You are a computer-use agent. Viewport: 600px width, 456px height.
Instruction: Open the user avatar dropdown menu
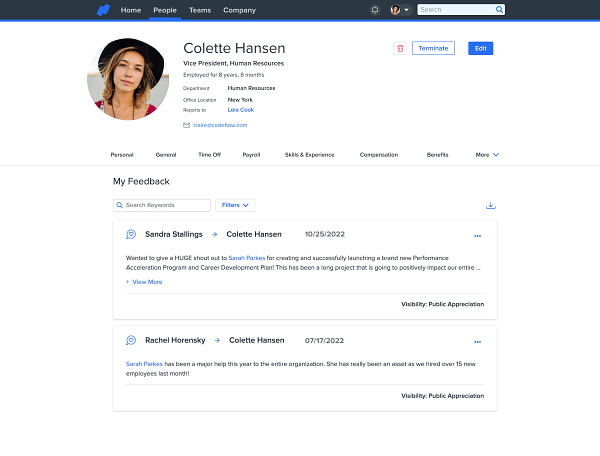[x=400, y=10]
